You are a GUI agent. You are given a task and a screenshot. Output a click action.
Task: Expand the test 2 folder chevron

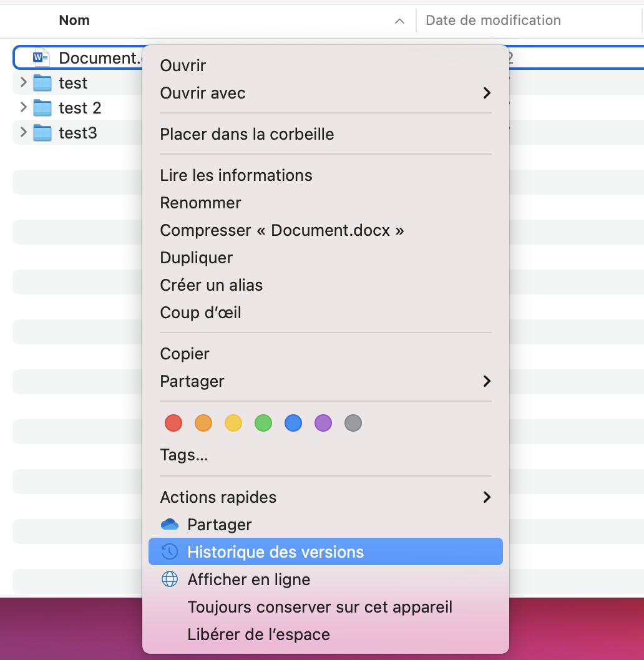coord(23,107)
